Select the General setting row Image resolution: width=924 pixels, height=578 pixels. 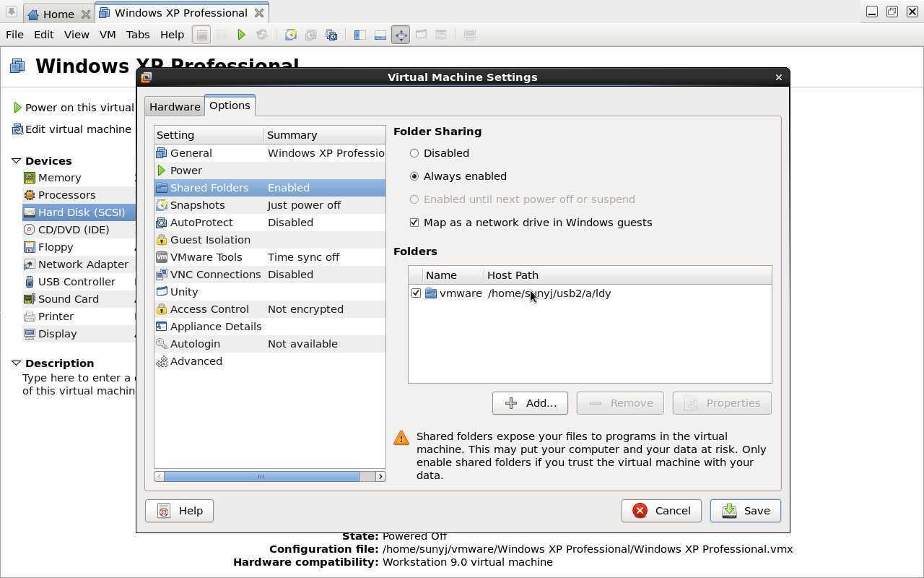[x=270, y=153]
